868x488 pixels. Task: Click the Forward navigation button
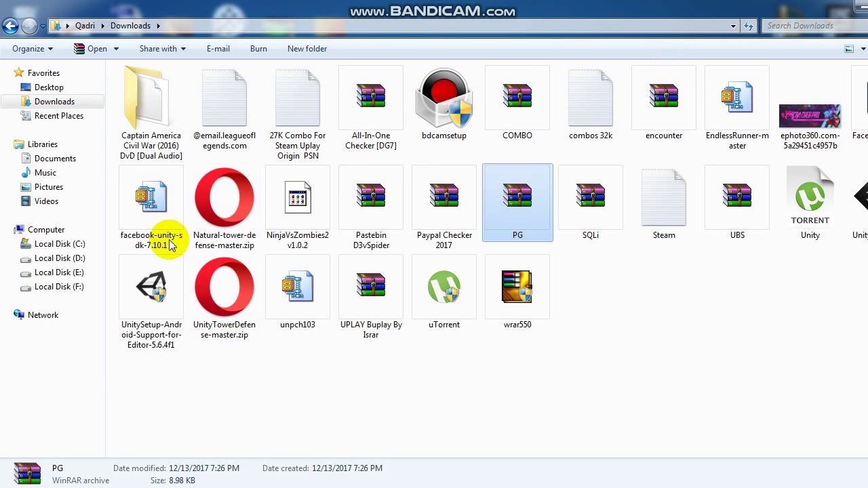(28, 26)
